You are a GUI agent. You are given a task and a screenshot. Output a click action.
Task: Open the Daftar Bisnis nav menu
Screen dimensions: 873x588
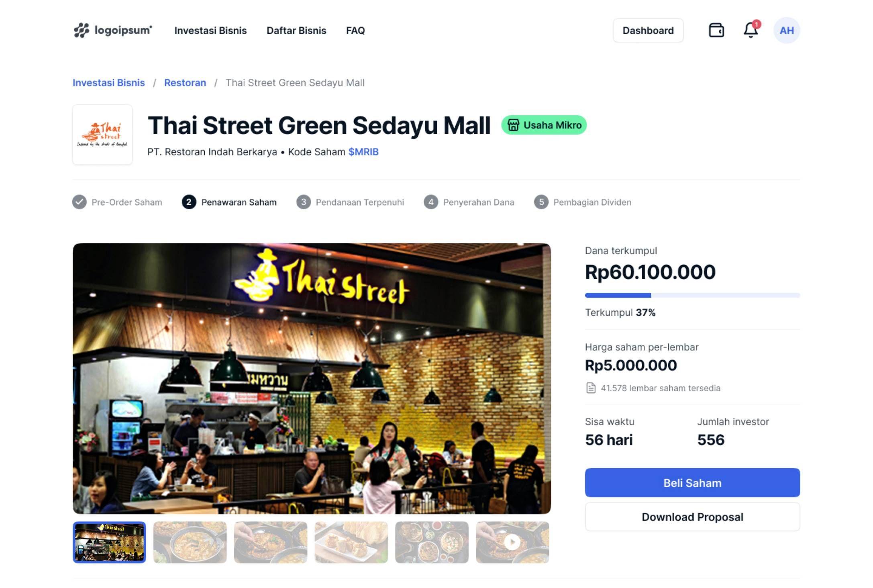click(x=296, y=31)
